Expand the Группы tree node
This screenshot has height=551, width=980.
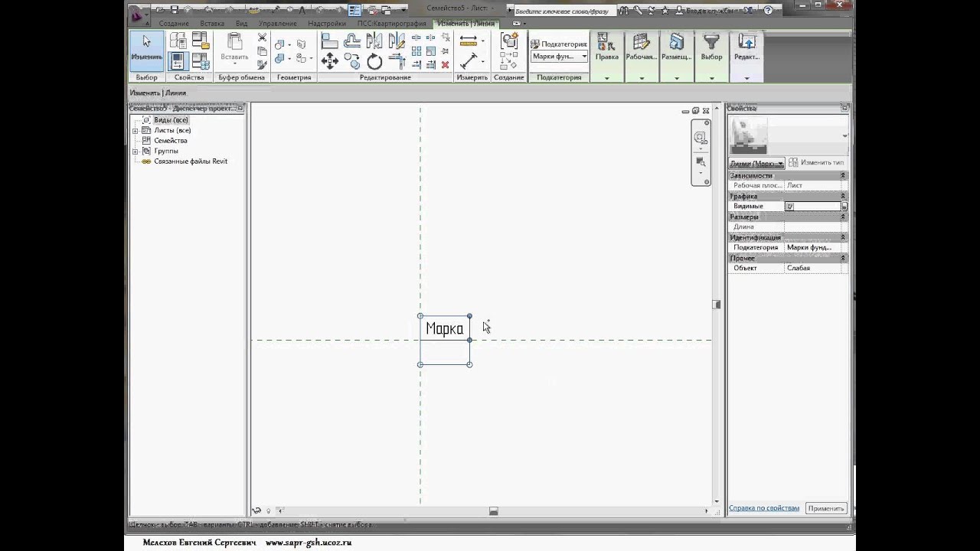(136, 152)
